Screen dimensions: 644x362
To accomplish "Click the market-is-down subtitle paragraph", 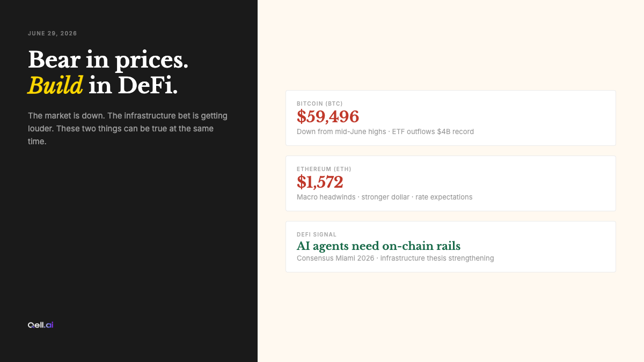I will click(128, 129).
